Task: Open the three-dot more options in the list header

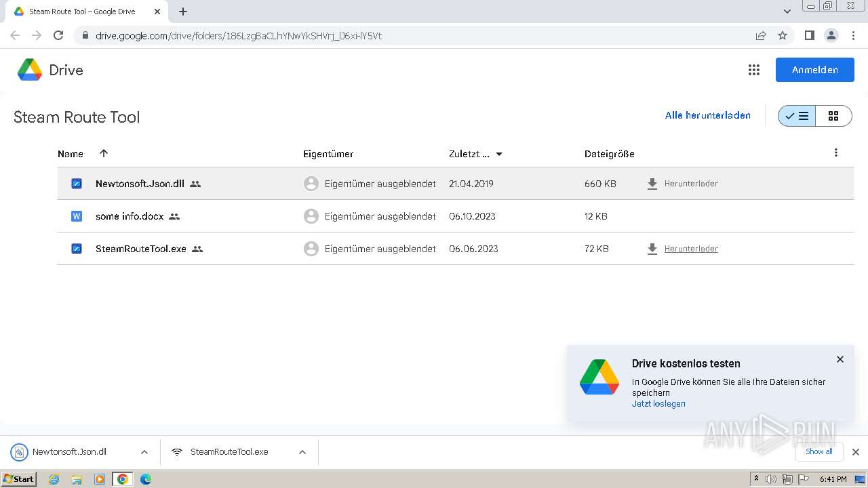Action: point(836,153)
